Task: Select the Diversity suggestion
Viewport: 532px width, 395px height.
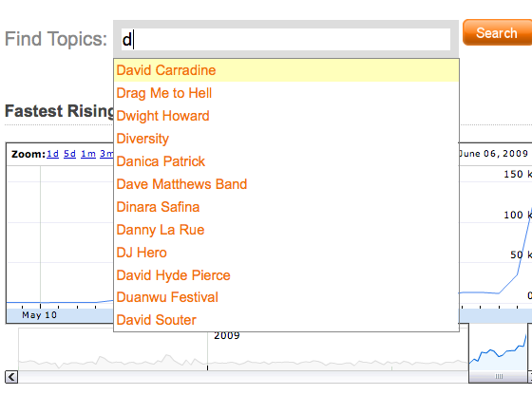Action: 286,139
